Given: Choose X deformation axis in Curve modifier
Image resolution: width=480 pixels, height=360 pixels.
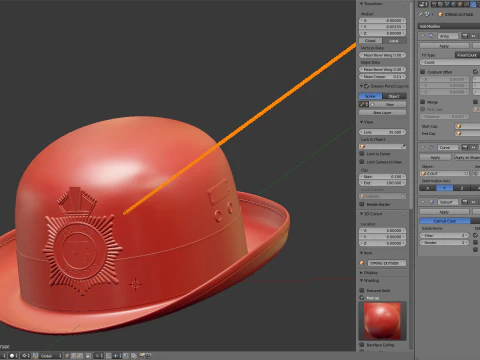Looking at the screenshot, I should click(x=427, y=188).
